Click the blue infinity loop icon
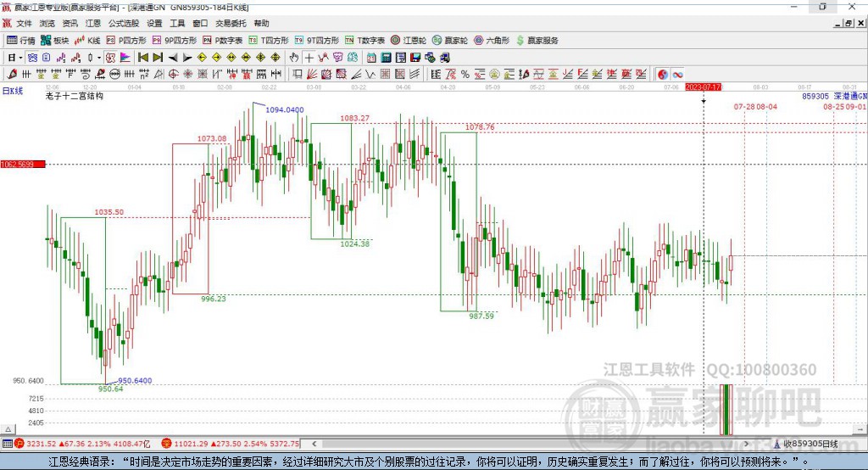This screenshot has height=470, width=868. pos(677,75)
